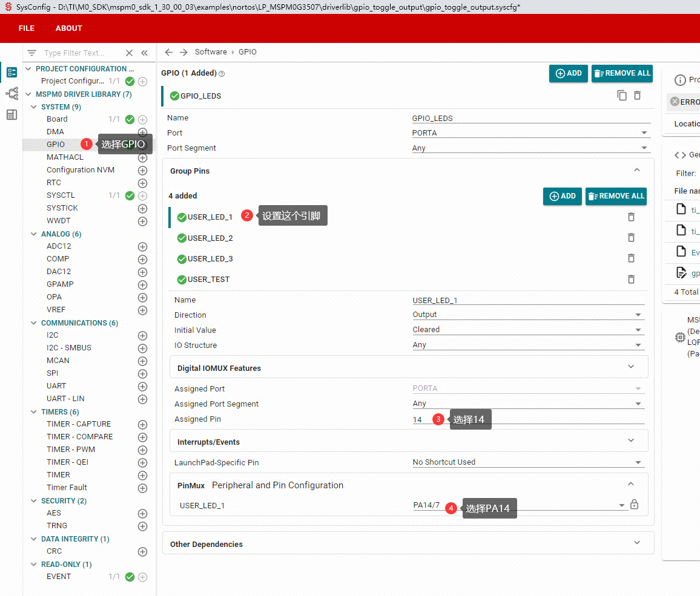Delete the USER_LED_3 pin
This screenshot has height=596, width=700.
(x=631, y=258)
